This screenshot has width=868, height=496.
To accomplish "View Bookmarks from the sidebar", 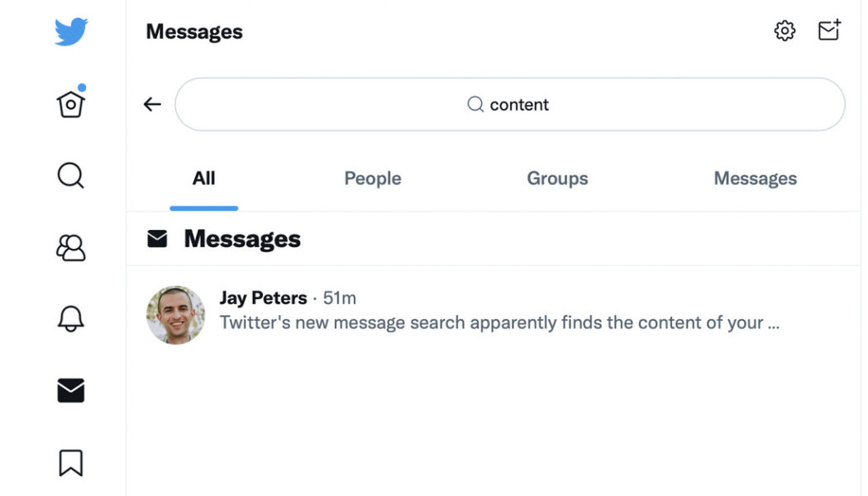I will point(70,463).
